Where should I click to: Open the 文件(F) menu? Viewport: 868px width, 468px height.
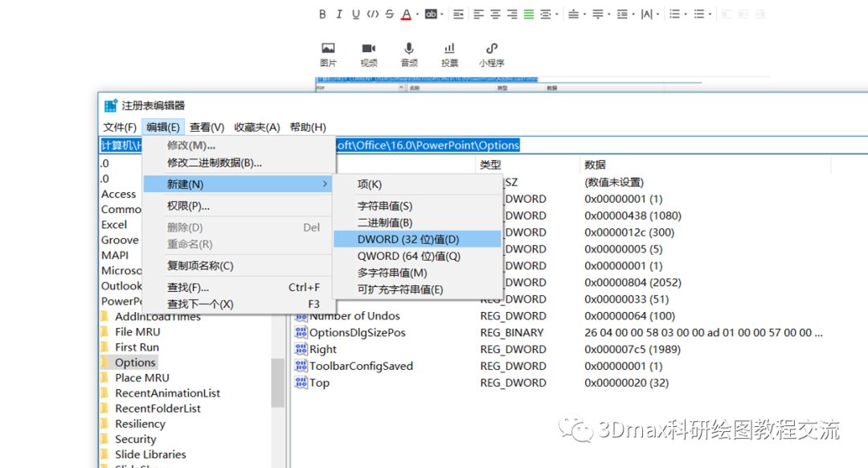[120, 127]
